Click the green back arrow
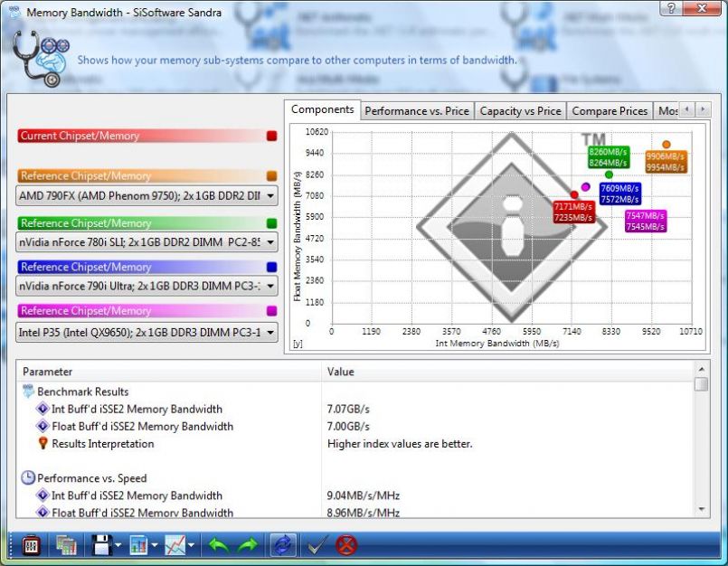Screen dimensions: 728x566 coord(219,545)
